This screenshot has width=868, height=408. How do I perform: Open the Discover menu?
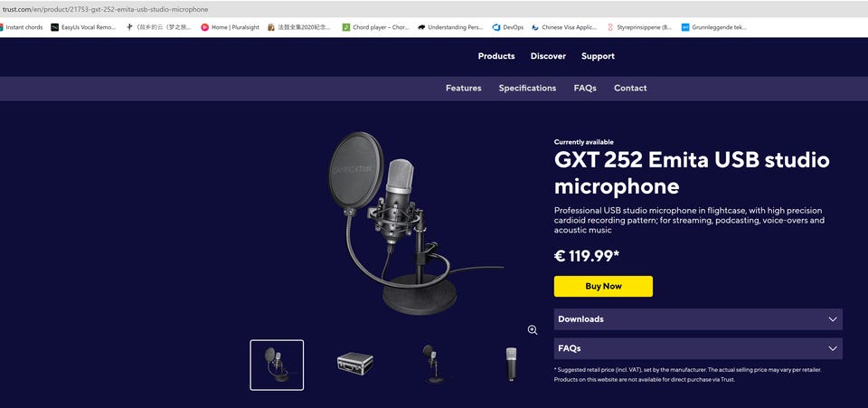(x=548, y=56)
